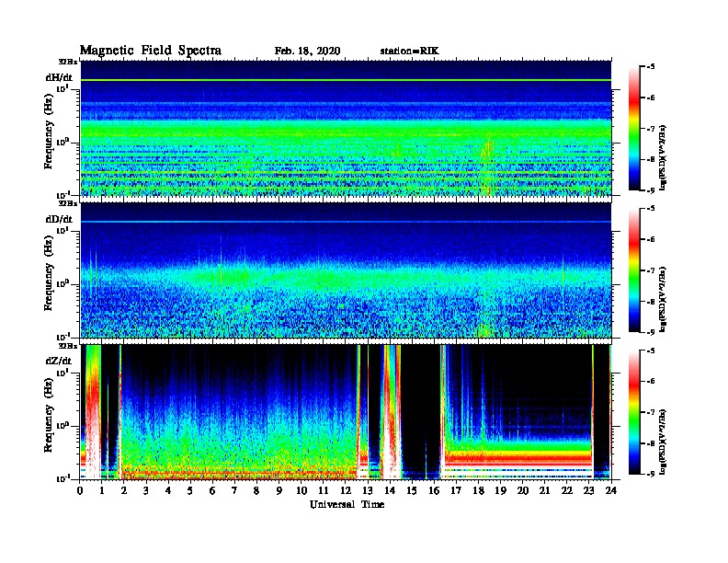Click the -5 tick on the dZ/dt color bar
This screenshot has height=563, width=728.
click(x=651, y=350)
